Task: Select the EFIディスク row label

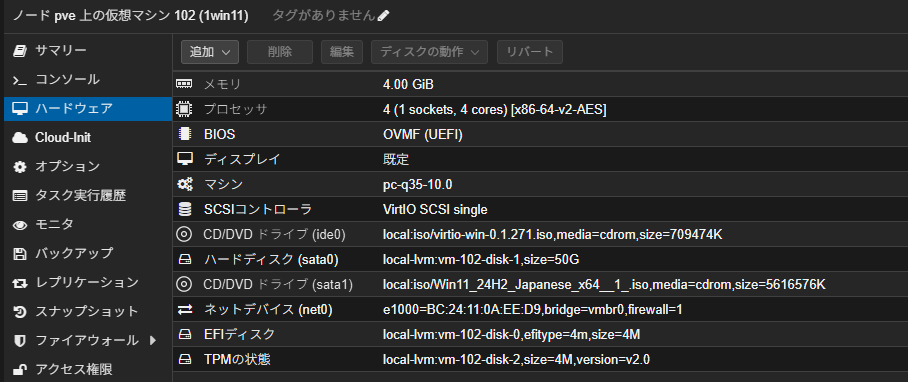Action: point(239,335)
